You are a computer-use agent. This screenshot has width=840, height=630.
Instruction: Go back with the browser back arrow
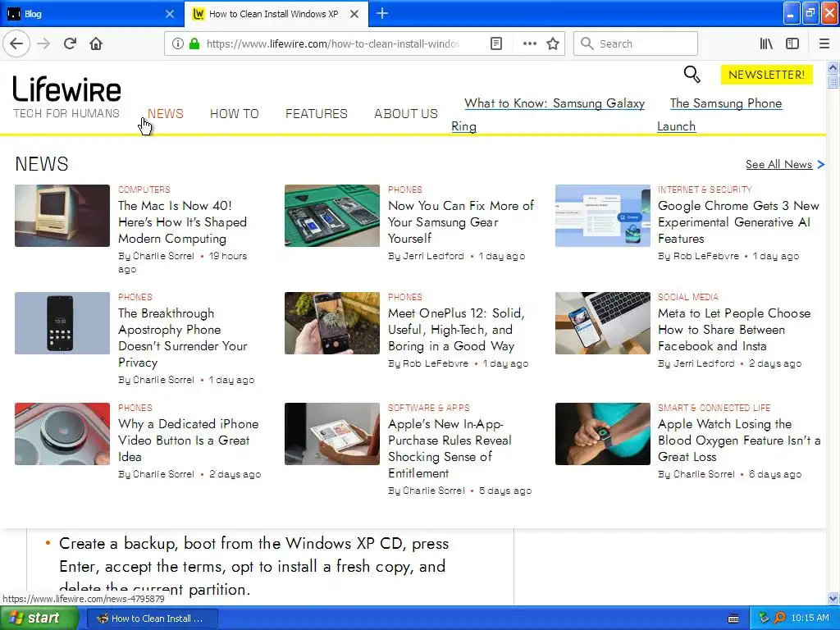16,43
